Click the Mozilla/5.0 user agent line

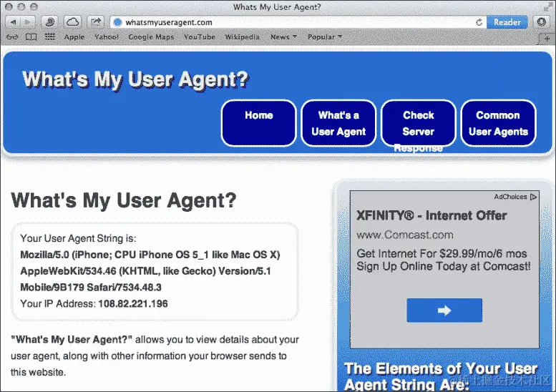pyautogui.click(x=150, y=255)
